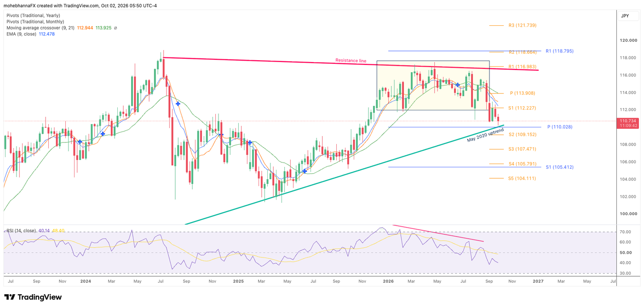This screenshot has height=308, width=644.
Task: Click the 'May 2020 uptrend' annotation label
Action: pos(485,135)
